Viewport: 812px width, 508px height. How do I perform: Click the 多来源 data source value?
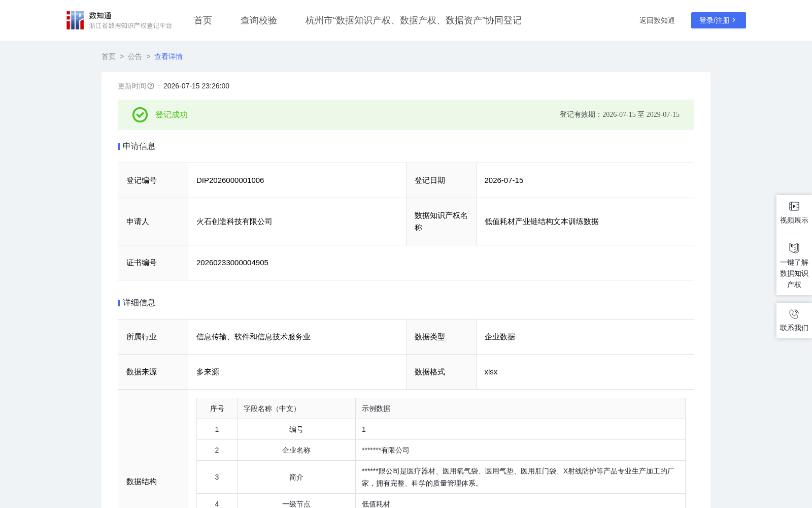pyautogui.click(x=208, y=372)
